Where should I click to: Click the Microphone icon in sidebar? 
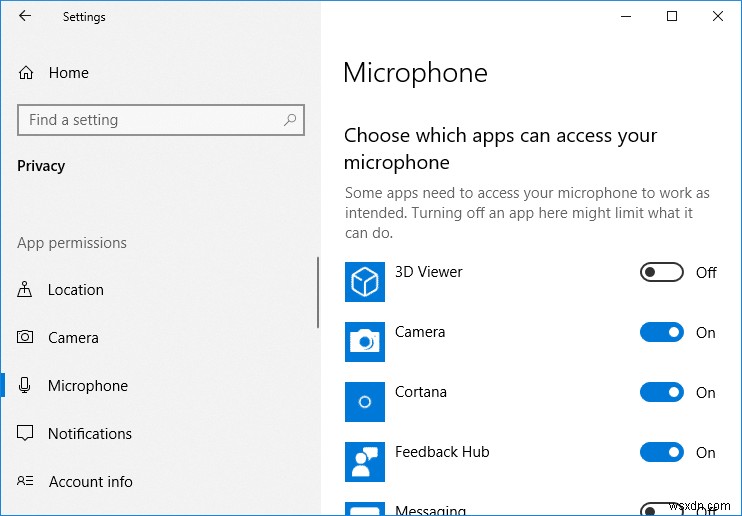(x=25, y=385)
